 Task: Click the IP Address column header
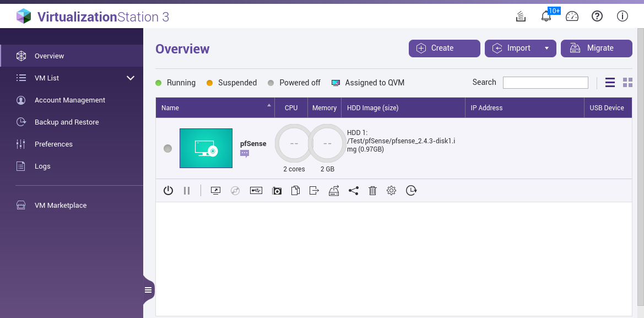[525, 107]
